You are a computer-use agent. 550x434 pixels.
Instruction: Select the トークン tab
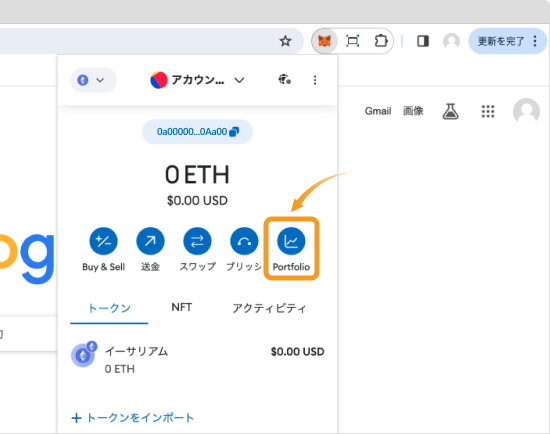coord(109,308)
